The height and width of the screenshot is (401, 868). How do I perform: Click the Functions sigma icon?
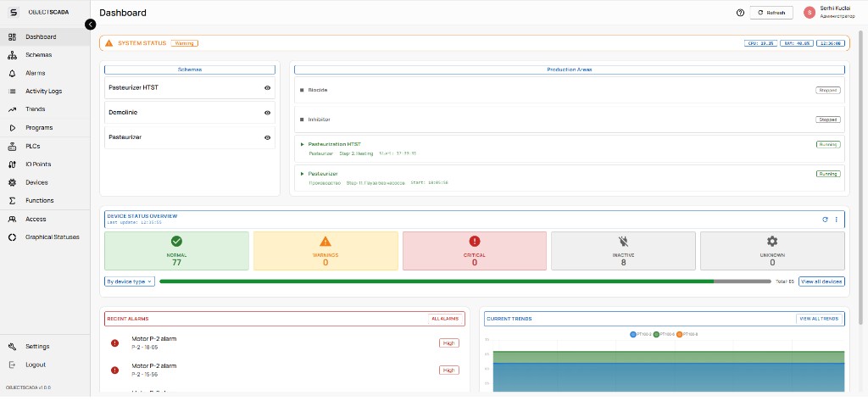coord(12,200)
